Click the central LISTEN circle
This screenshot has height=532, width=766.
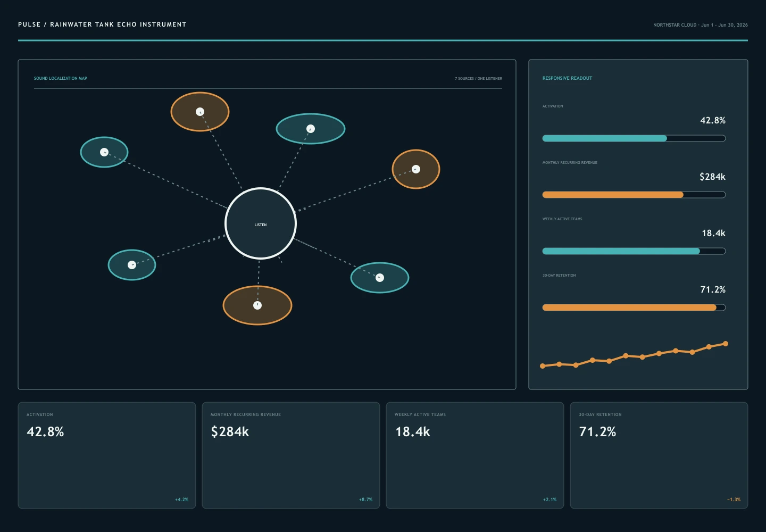click(x=261, y=223)
